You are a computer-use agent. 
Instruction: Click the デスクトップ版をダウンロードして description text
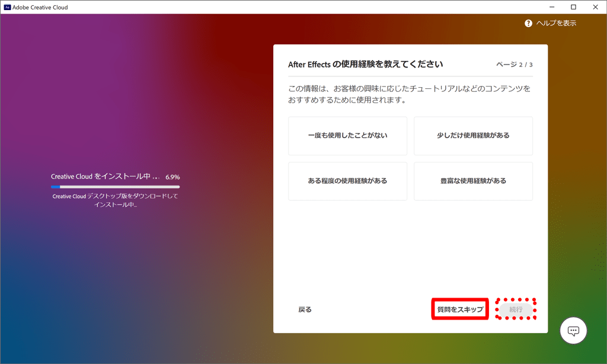click(x=115, y=200)
